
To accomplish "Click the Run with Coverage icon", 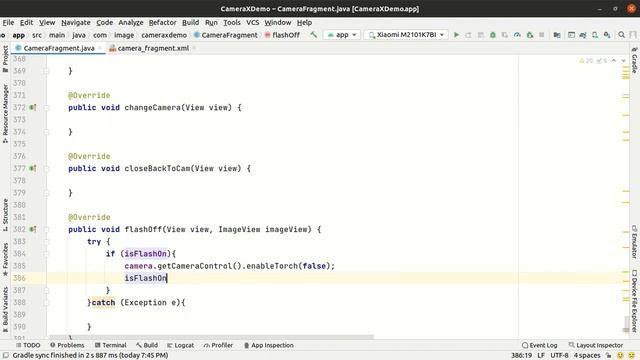I will [505, 35].
